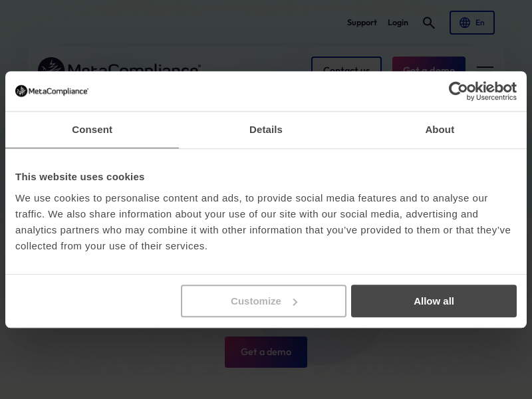532x399 pixels.
Task: Click the cookie description paragraph text
Action: (x=263, y=222)
